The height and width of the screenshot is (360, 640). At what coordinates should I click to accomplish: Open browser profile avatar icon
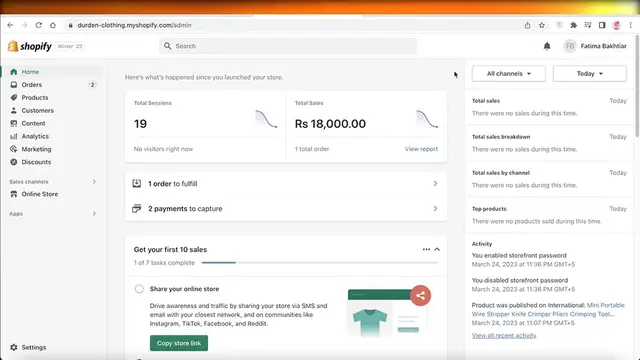616,25
